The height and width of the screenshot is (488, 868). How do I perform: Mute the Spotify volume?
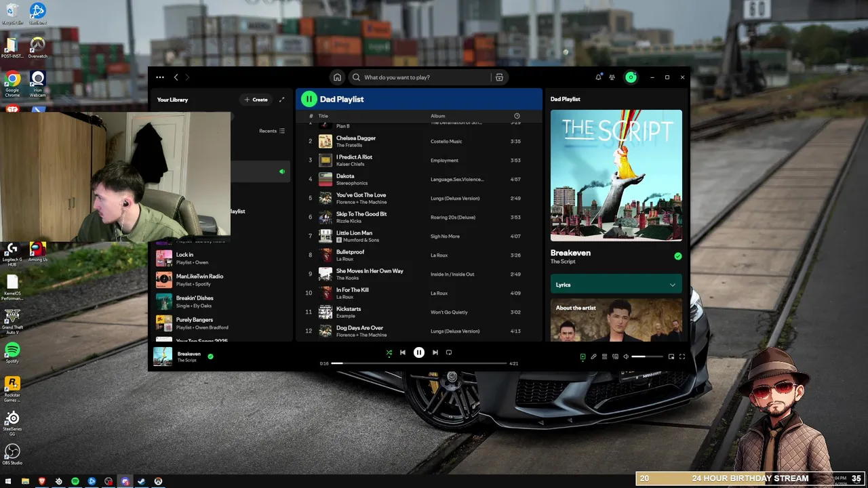coord(626,357)
